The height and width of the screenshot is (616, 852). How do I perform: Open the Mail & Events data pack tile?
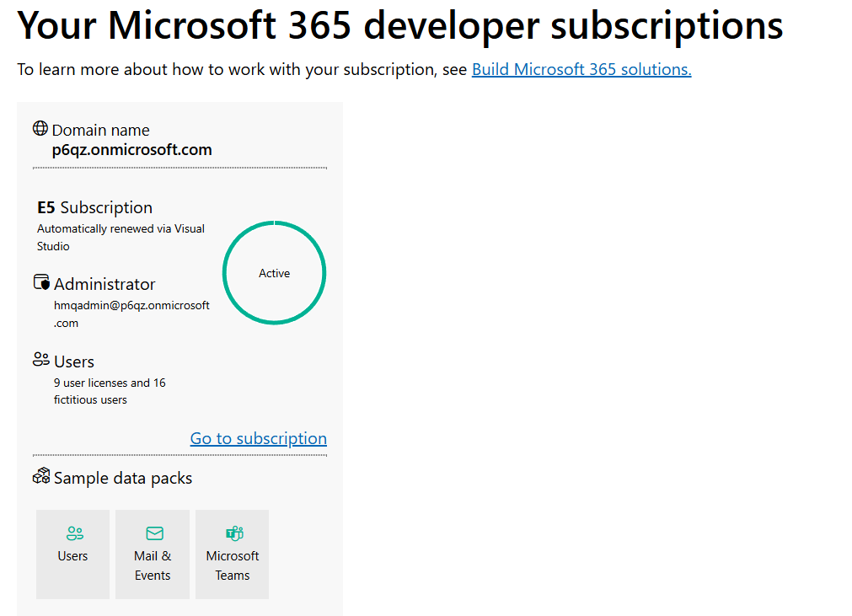pyautogui.click(x=153, y=554)
